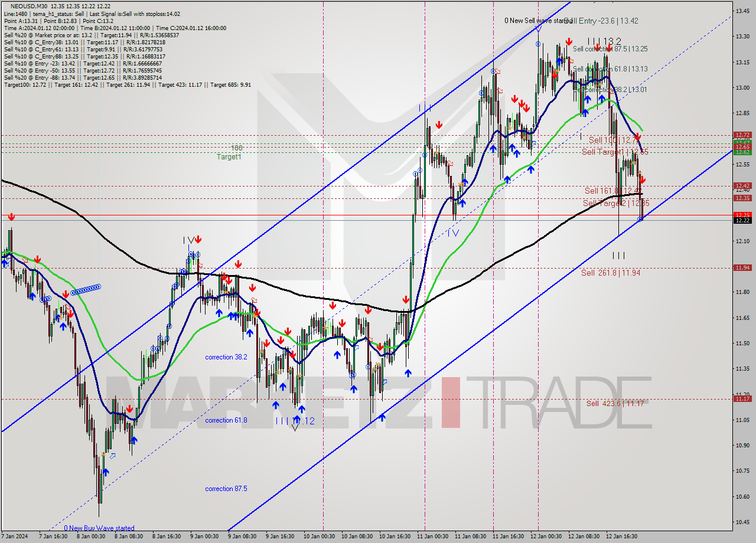The height and width of the screenshot is (543, 756).
Task: Click the 11.50 price axis value
Action: (x=742, y=343)
